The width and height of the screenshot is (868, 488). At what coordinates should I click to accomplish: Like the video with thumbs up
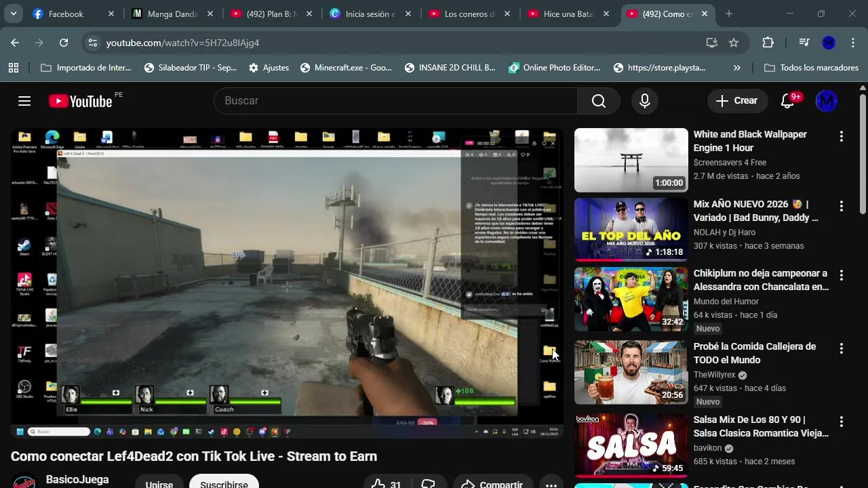click(386, 483)
